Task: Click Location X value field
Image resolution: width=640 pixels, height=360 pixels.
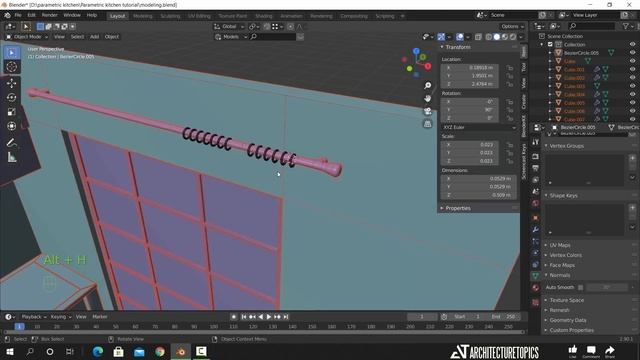Action: 470,68
